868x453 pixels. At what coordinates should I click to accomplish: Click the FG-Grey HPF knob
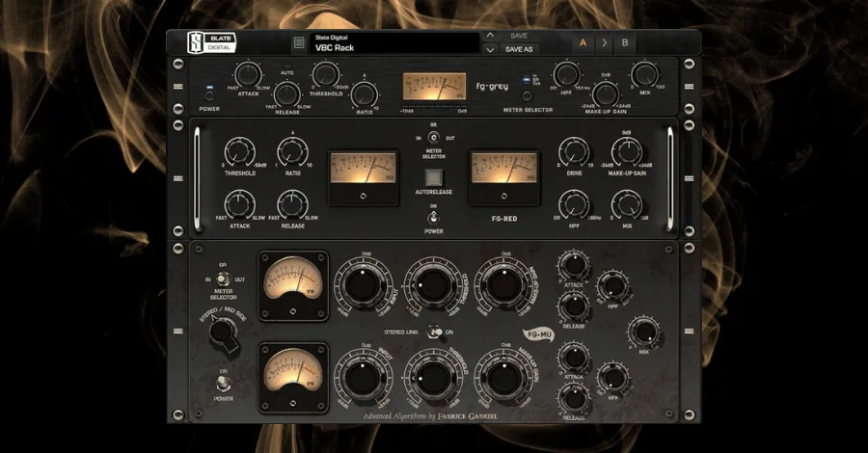566,74
